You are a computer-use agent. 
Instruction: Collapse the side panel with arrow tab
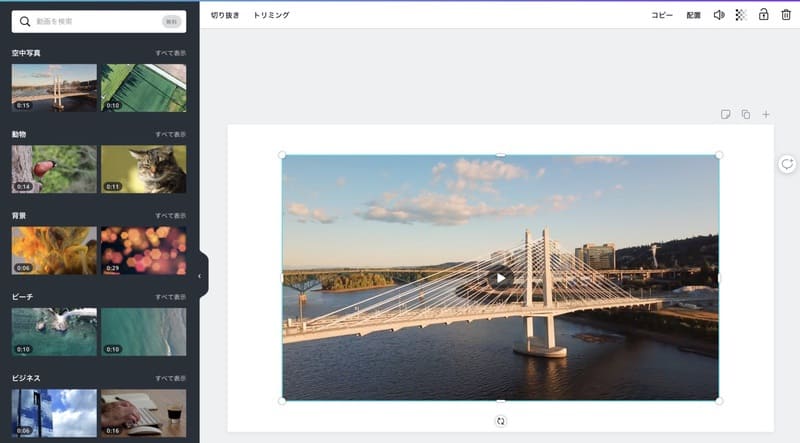click(x=200, y=275)
